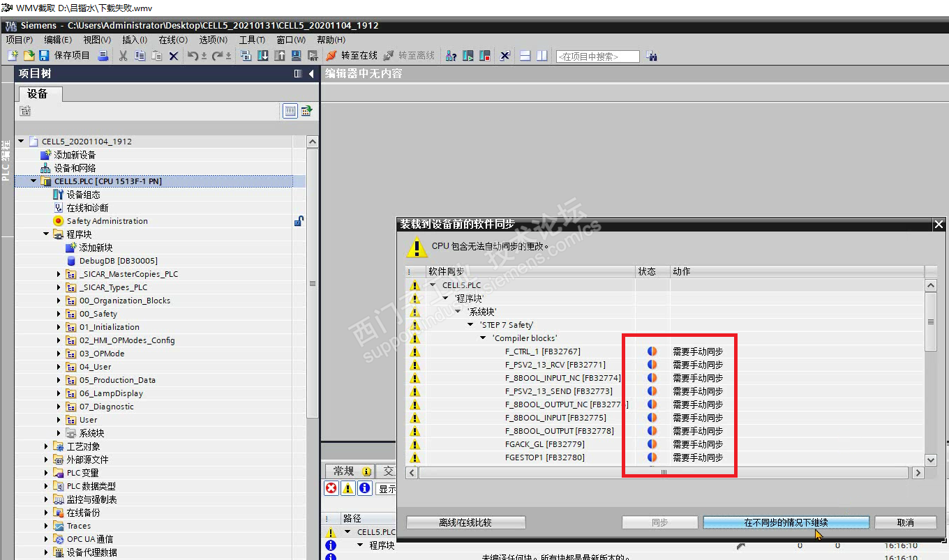The width and height of the screenshot is (949, 560).
Task: Click down arrow of dialog list scrollbar
Action: (x=930, y=460)
